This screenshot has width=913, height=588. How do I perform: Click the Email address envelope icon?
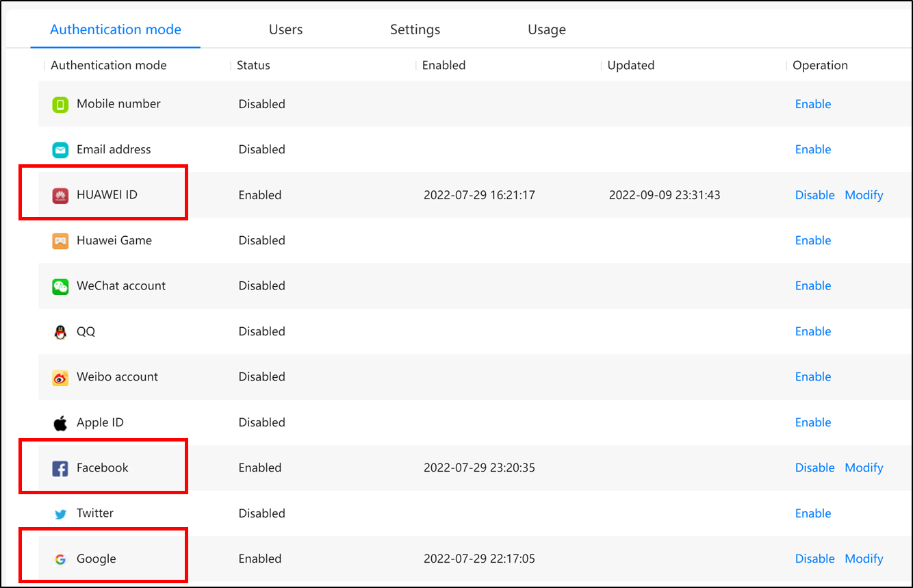click(x=60, y=149)
